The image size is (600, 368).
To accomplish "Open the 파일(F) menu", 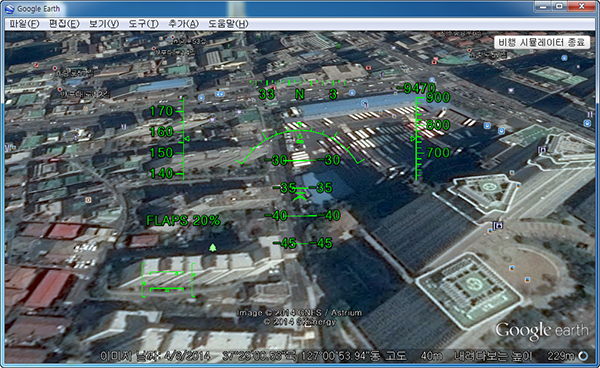I will click(x=24, y=24).
